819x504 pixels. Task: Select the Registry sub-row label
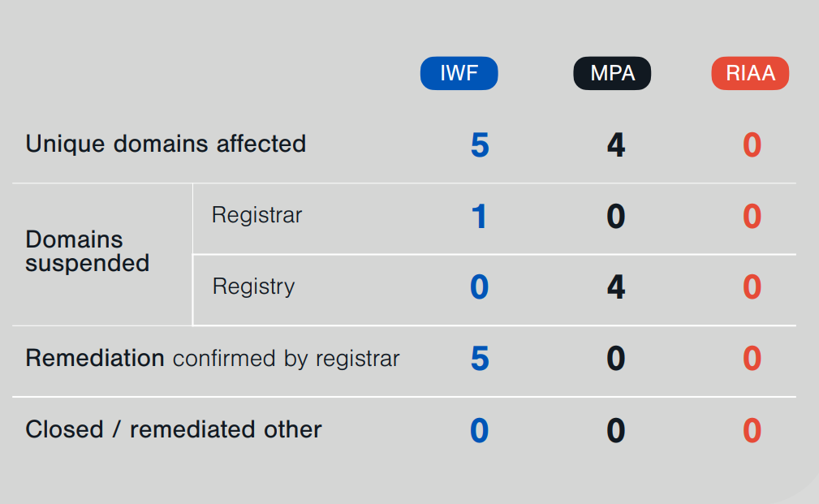tap(253, 286)
